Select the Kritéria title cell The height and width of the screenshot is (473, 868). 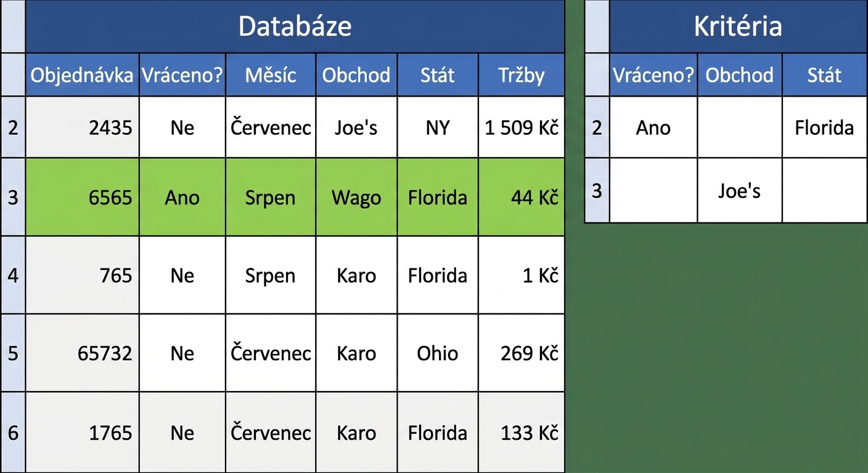(x=738, y=26)
